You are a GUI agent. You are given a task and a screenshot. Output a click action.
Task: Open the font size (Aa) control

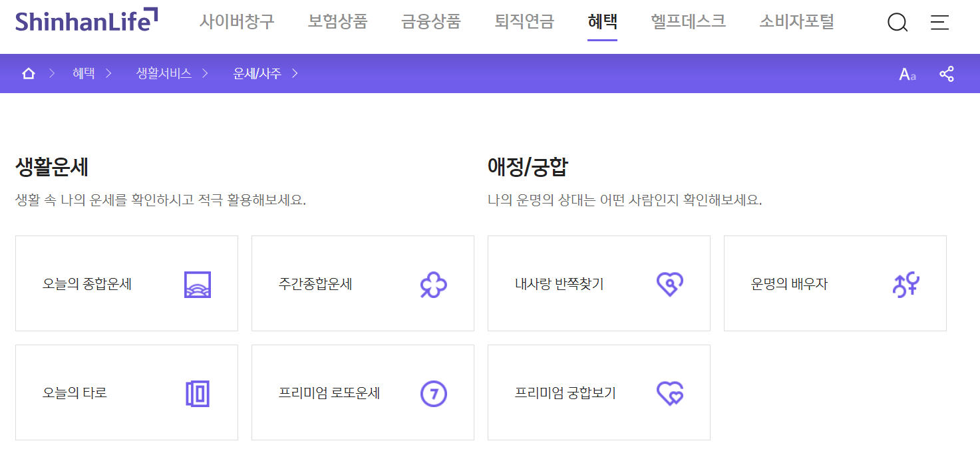tap(906, 74)
